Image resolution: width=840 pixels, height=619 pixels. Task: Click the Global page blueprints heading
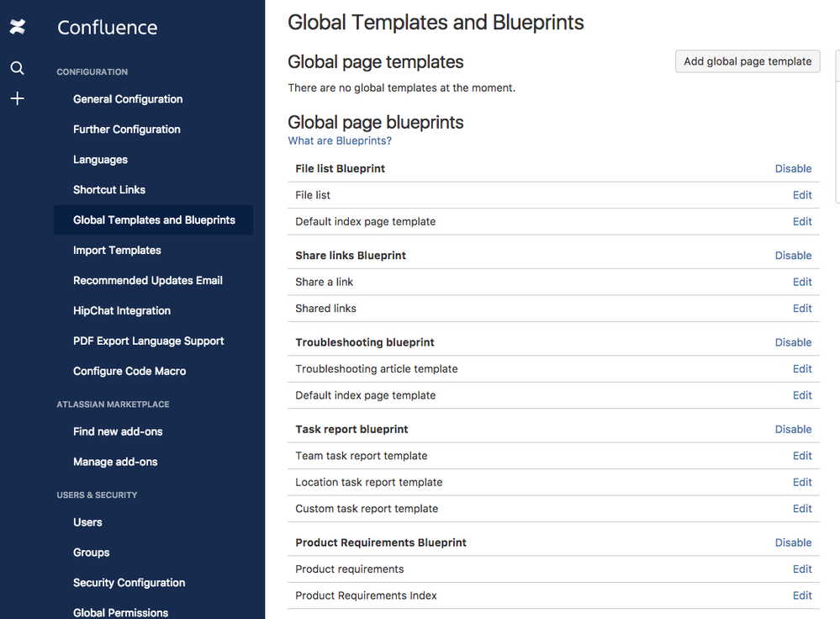(376, 123)
